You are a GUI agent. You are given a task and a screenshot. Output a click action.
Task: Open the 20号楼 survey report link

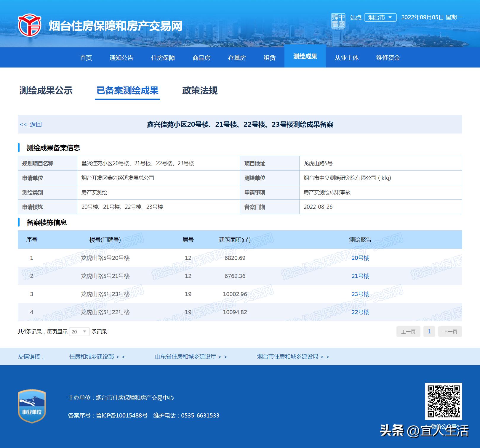pos(360,258)
